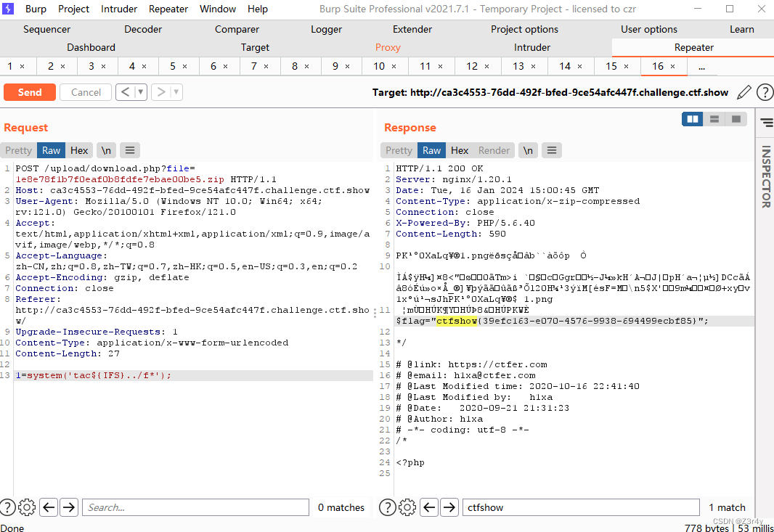The width and height of the screenshot is (774, 532).
Task: Open Response search settings gear
Action: [x=407, y=507]
